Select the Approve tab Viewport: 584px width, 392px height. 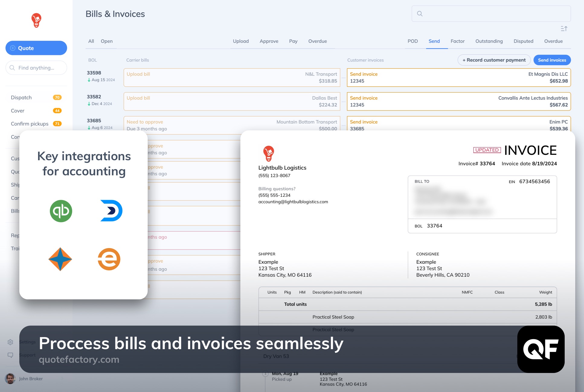(269, 41)
